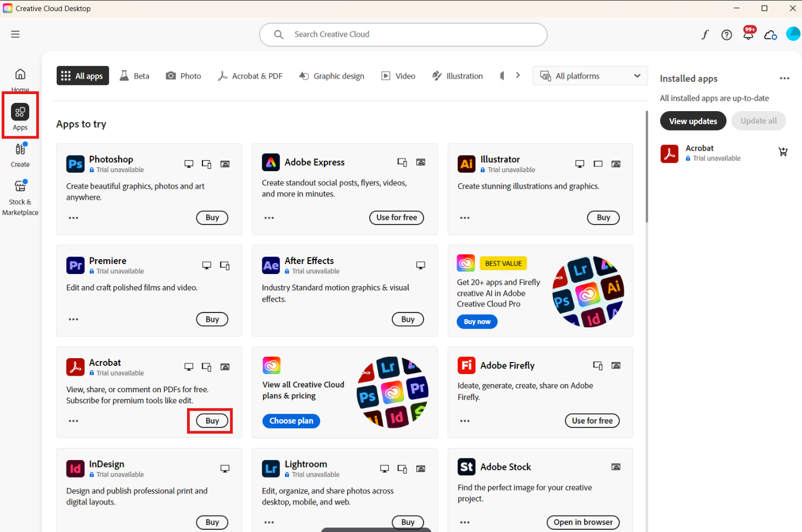Click the apps list vertical scrollbar

click(x=647, y=167)
